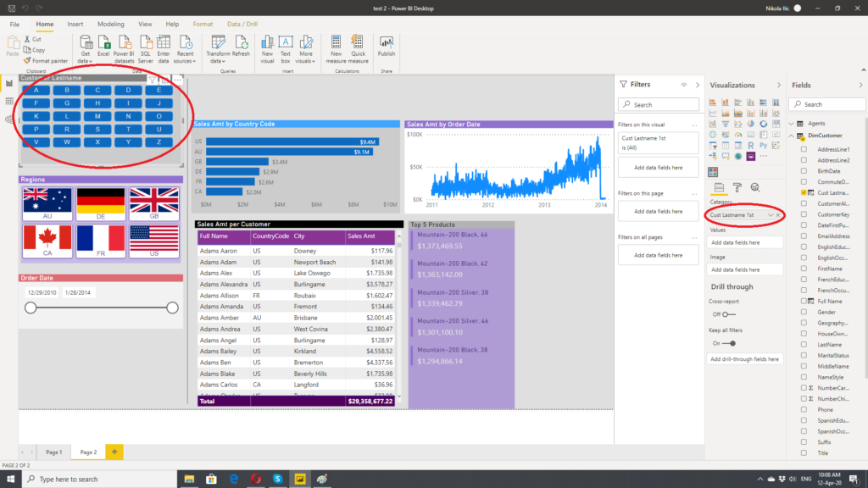Publish the report
This screenshot has width=868, height=488.
[x=387, y=46]
